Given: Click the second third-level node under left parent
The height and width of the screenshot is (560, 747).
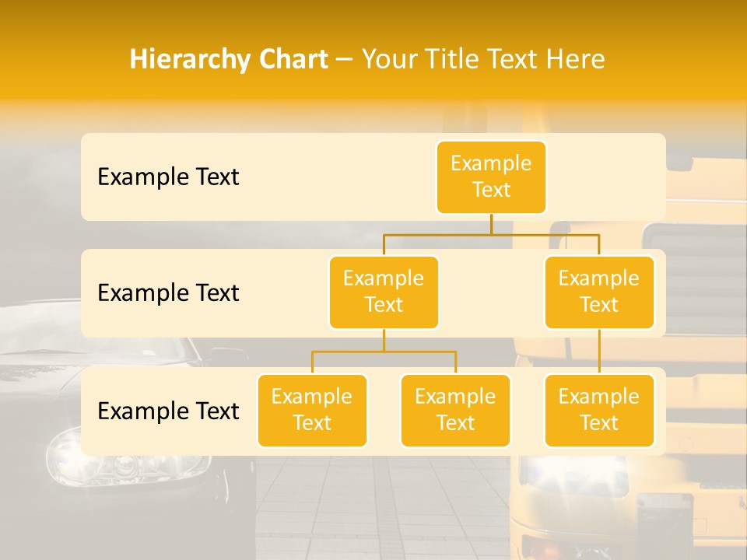Looking at the screenshot, I should point(455,410).
